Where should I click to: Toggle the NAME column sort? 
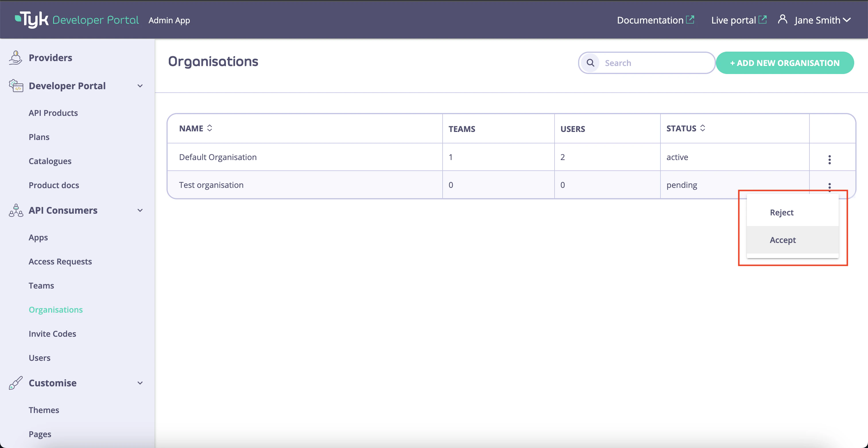(x=209, y=128)
